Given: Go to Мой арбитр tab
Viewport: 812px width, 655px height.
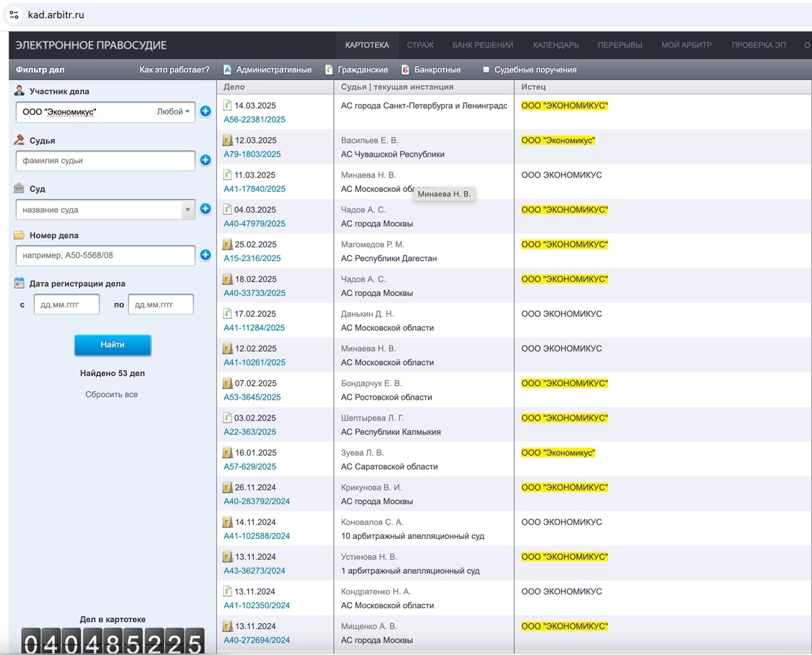Looking at the screenshot, I should tap(687, 45).
